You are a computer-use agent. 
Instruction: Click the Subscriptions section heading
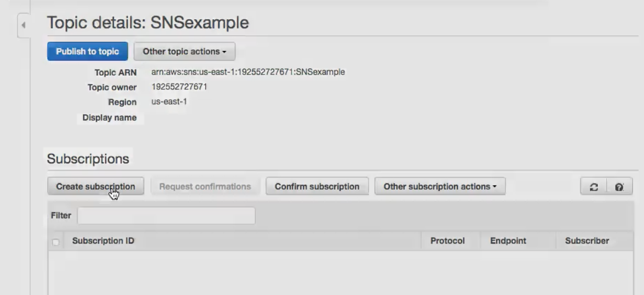coord(88,159)
